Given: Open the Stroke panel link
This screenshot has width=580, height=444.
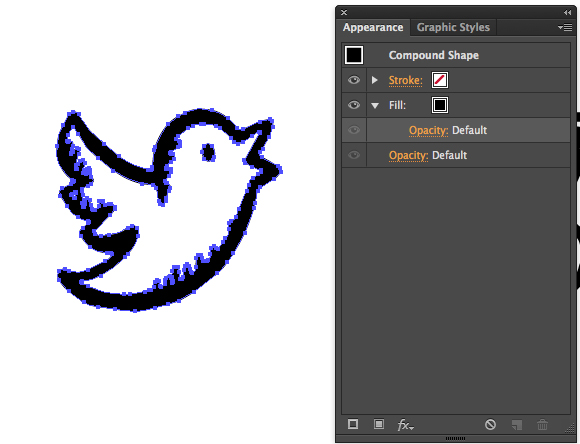Looking at the screenshot, I should coord(405,80).
